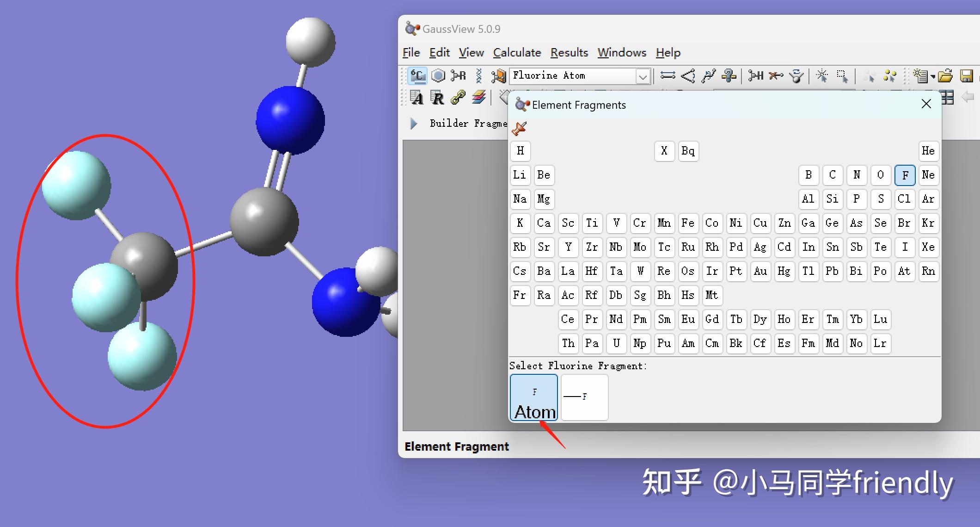The height and width of the screenshot is (527, 980).
Task: Activate the Delete Atom tool
Action: [x=776, y=75]
